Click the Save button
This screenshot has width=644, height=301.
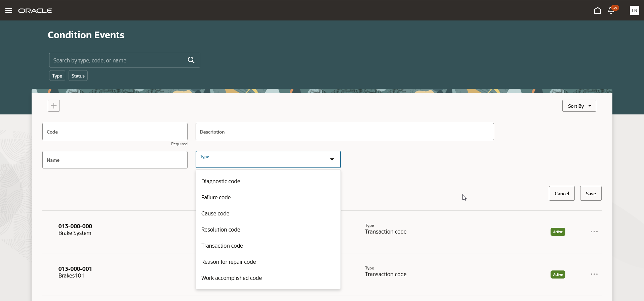click(x=591, y=193)
